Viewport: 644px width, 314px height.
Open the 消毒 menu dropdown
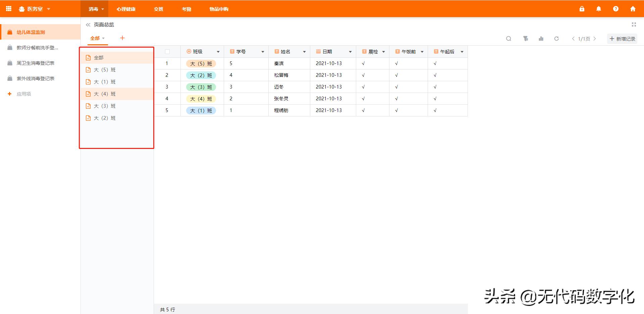click(95, 9)
